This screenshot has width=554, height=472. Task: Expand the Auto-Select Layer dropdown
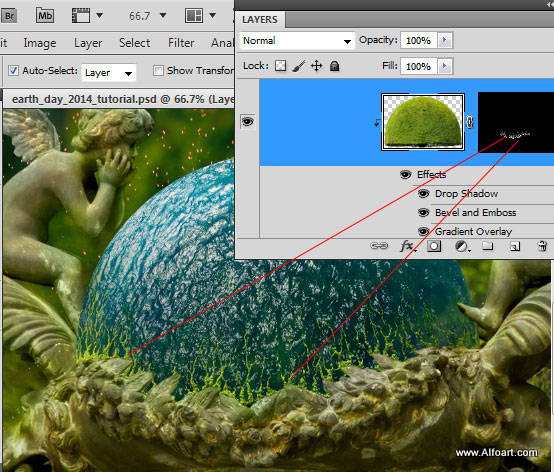tap(108, 73)
